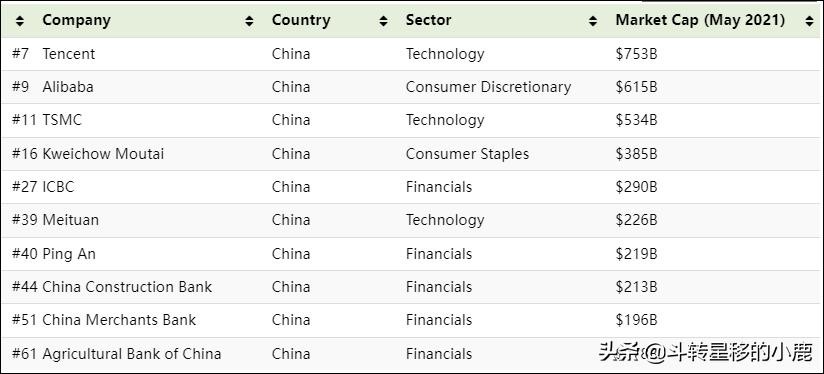824x374 pixels.
Task: Click sort arrows beside Country header
Action: [384, 21]
